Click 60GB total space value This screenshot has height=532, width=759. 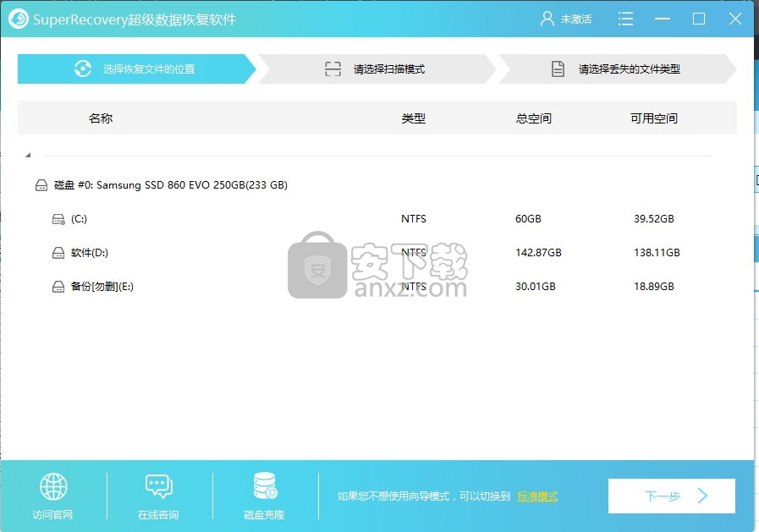528,218
